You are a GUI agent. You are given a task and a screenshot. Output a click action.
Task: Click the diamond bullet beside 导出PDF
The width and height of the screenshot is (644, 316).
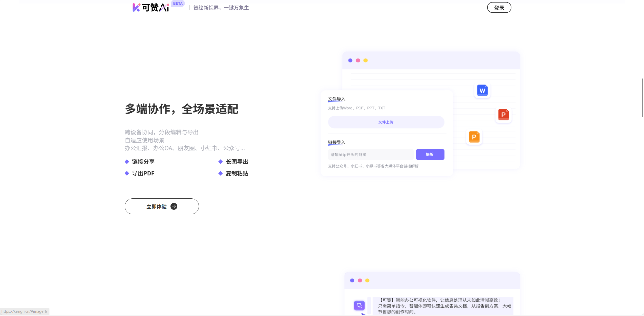[127, 173]
